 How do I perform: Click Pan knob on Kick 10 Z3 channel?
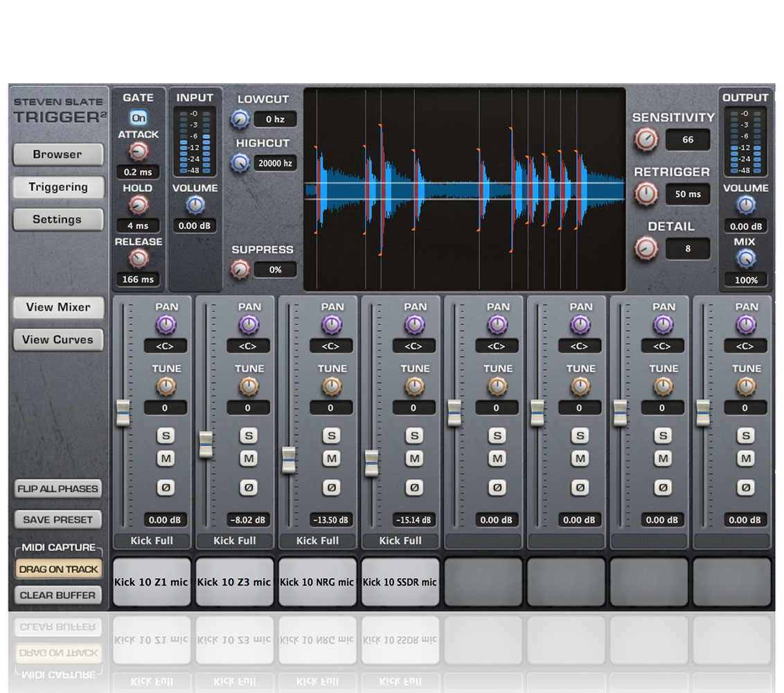point(249,325)
